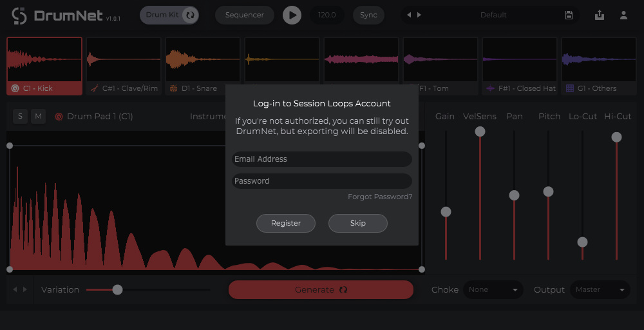
Task: Adjust the Pan slider handle
Action: (514, 195)
